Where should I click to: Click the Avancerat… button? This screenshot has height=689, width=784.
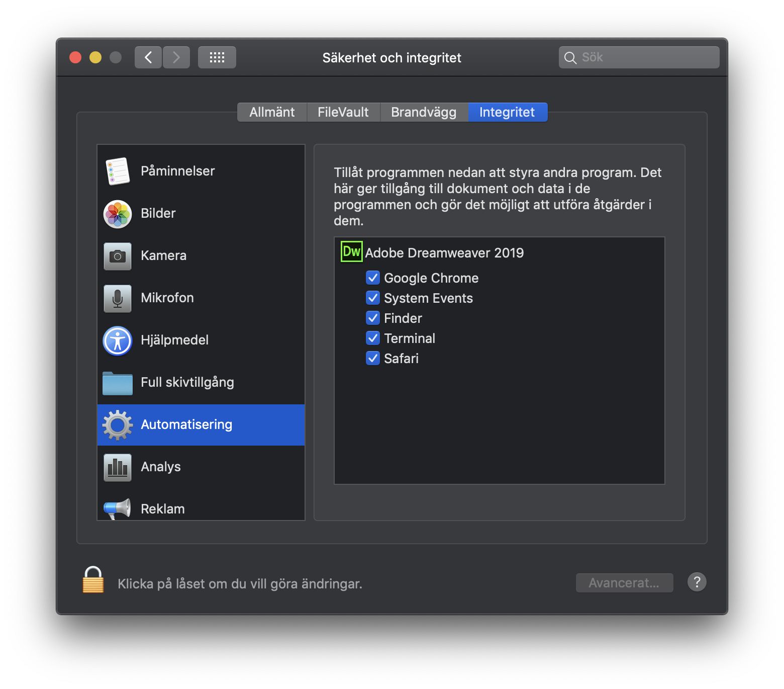624,583
